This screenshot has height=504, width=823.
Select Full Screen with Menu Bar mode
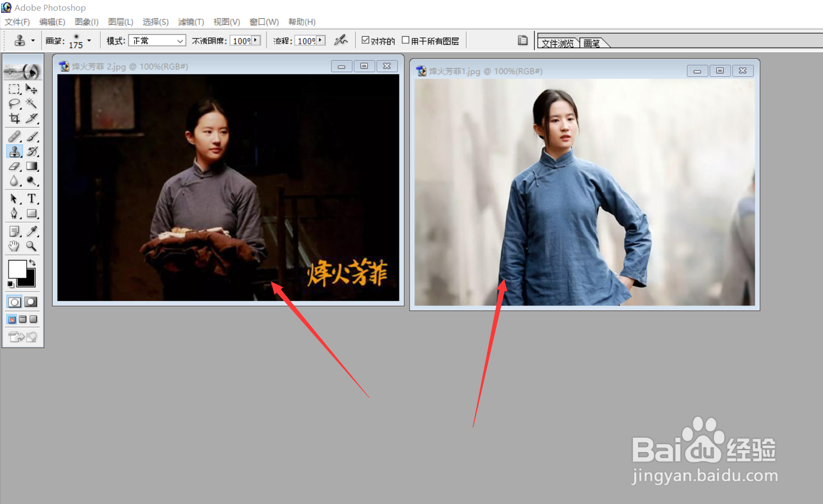tap(22, 319)
